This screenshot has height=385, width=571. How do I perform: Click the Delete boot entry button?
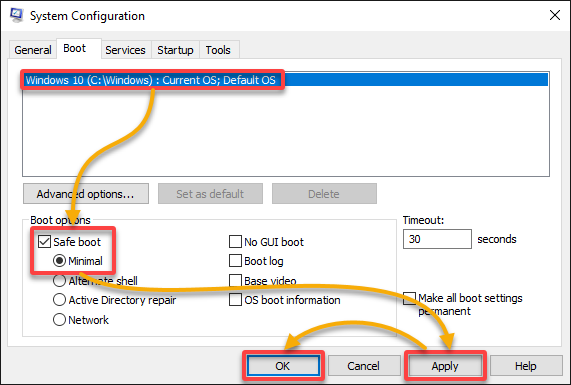coord(324,194)
